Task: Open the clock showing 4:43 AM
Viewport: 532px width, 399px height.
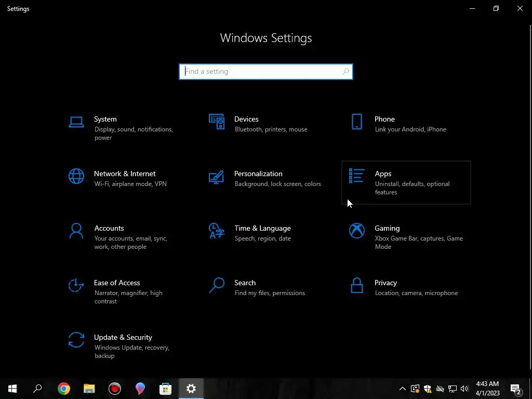Action: click(487, 389)
